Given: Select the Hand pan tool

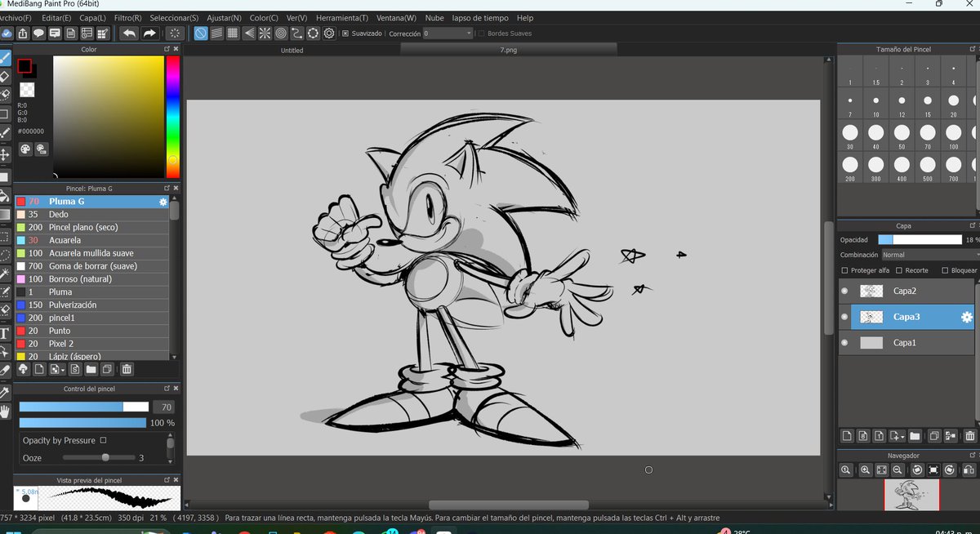Looking at the screenshot, I should click(x=5, y=411).
